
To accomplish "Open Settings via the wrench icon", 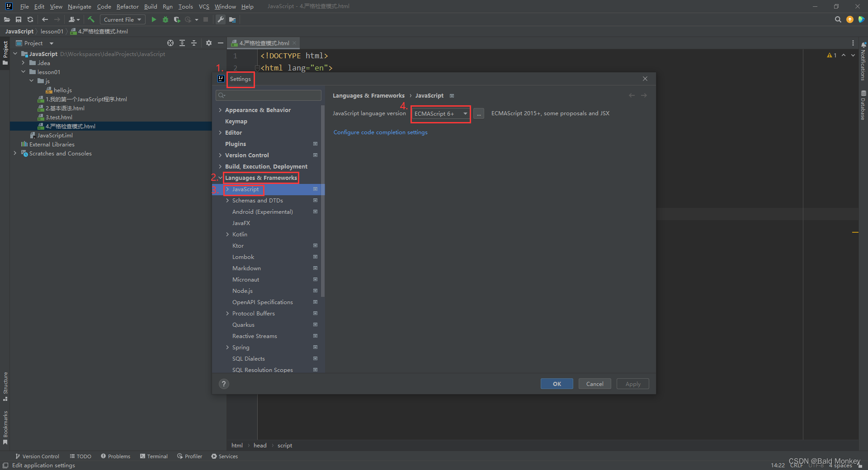I will [221, 19].
